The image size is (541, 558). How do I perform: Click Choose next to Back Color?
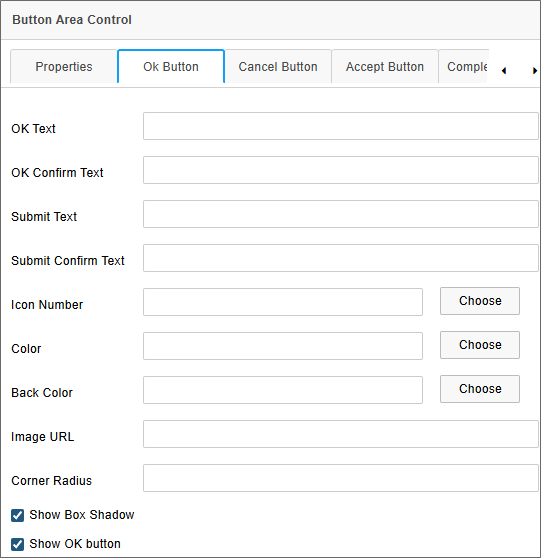click(480, 389)
